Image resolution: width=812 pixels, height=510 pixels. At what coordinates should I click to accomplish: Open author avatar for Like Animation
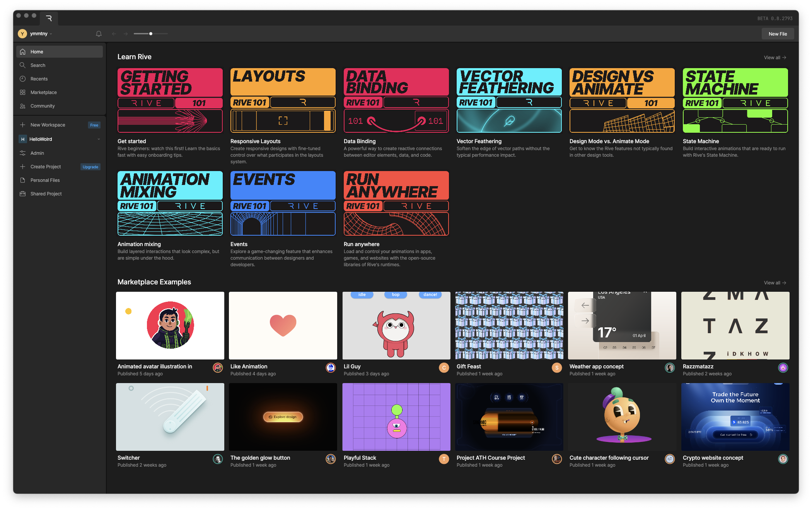[x=331, y=368]
